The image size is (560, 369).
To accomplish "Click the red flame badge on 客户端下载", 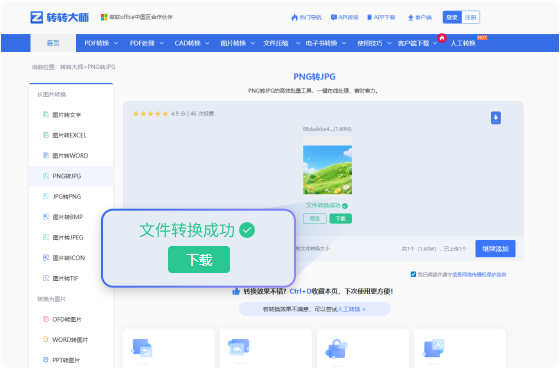I will click(x=442, y=38).
